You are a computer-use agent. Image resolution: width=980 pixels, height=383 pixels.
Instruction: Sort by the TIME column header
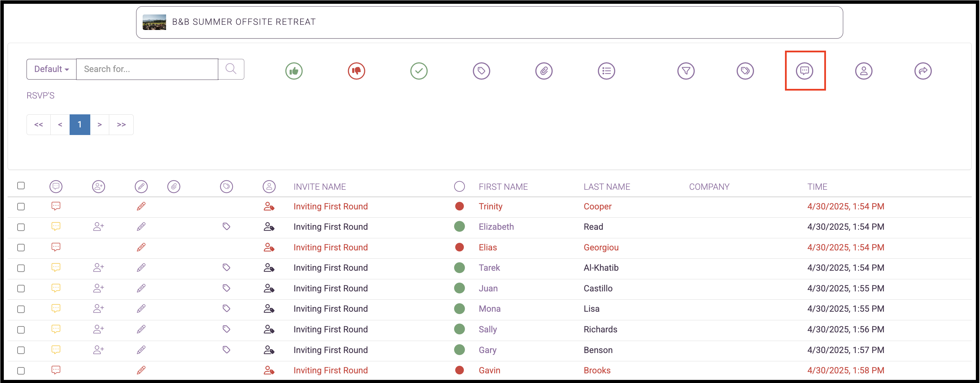click(817, 187)
